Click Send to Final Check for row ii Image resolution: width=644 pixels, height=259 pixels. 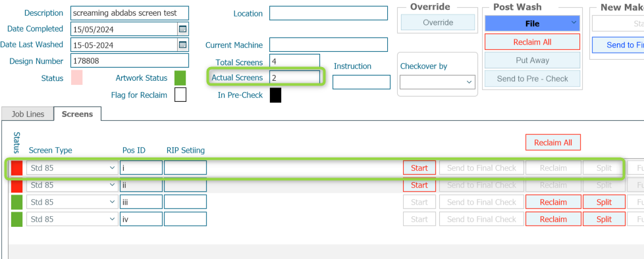[481, 185]
